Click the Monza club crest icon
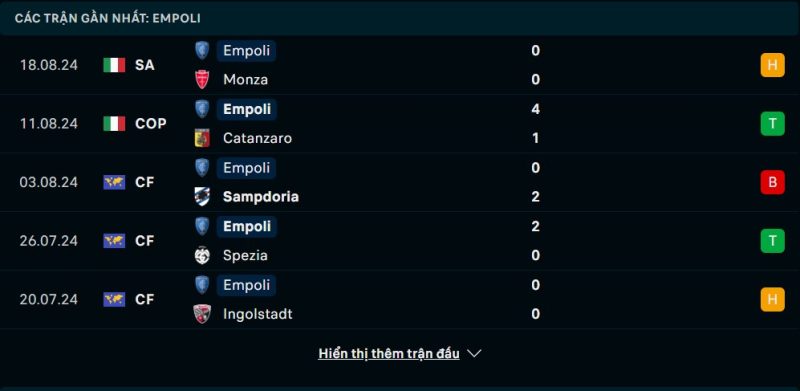Image resolution: width=800 pixels, height=391 pixels. (202, 80)
